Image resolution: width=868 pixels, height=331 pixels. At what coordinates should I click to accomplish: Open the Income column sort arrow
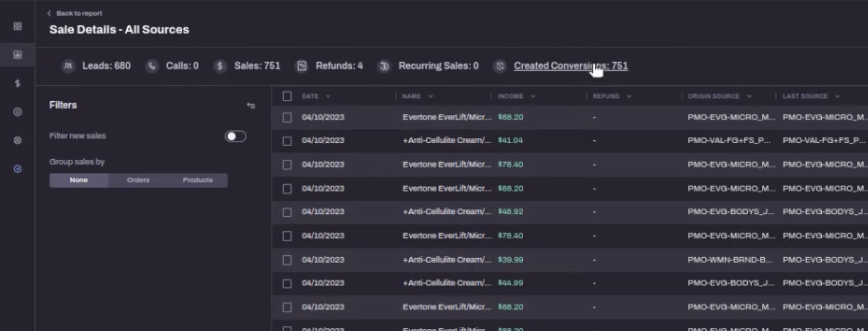(533, 96)
